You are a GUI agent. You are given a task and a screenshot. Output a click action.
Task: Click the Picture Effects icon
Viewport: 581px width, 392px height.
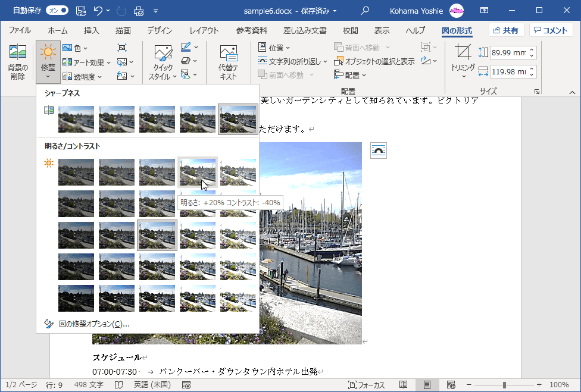pyautogui.click(x=186, y=61)
